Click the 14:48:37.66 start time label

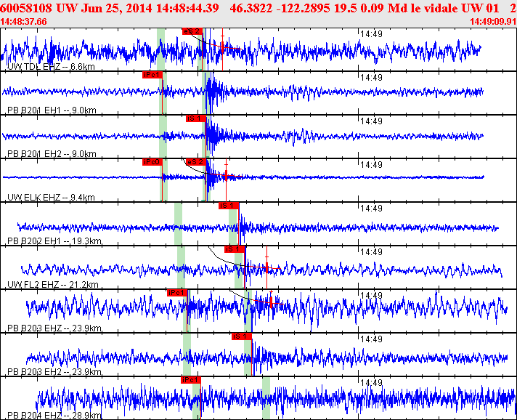click(25, 22)
